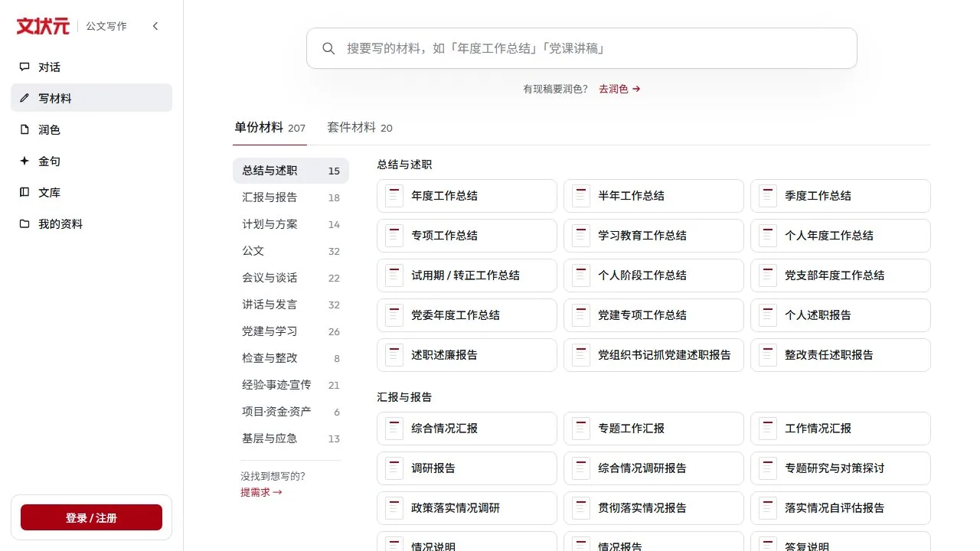Focus the material search input field
This screenshot has width=980, height=551.
[x=582, y=48]
